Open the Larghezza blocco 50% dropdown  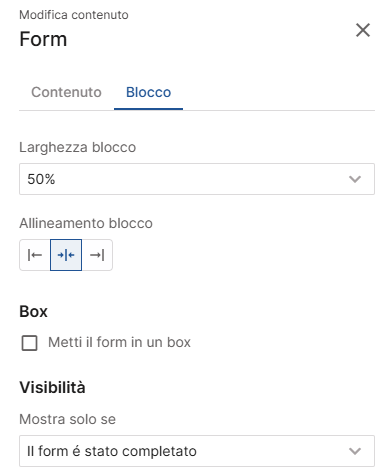point(197,179)
